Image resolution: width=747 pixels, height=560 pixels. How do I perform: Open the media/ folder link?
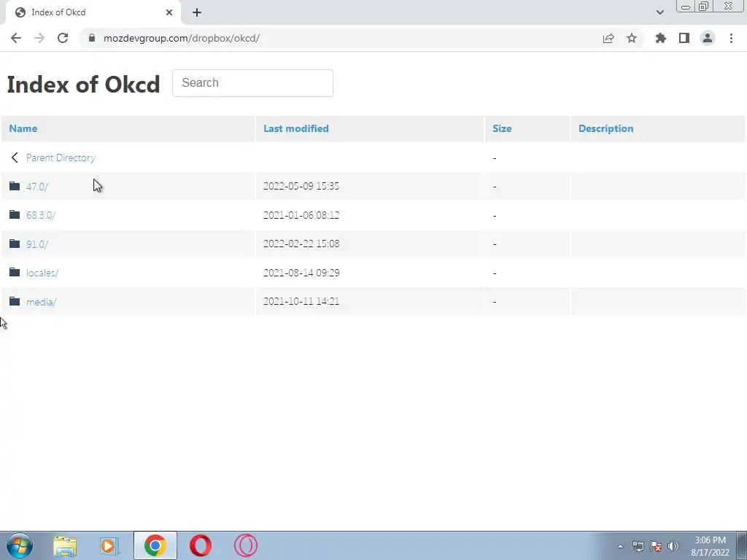(42, 302)
